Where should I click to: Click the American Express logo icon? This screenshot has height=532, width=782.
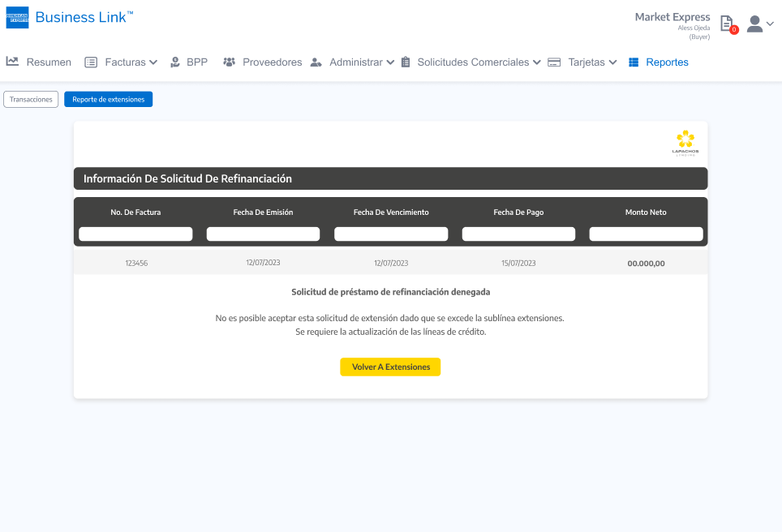(x=17, y=18)
